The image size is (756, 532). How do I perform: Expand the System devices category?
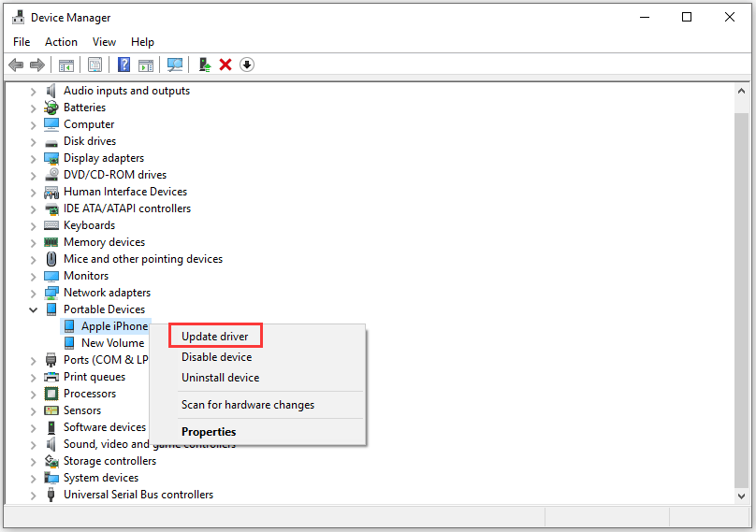pyautogui.click(x=34, y=478)
